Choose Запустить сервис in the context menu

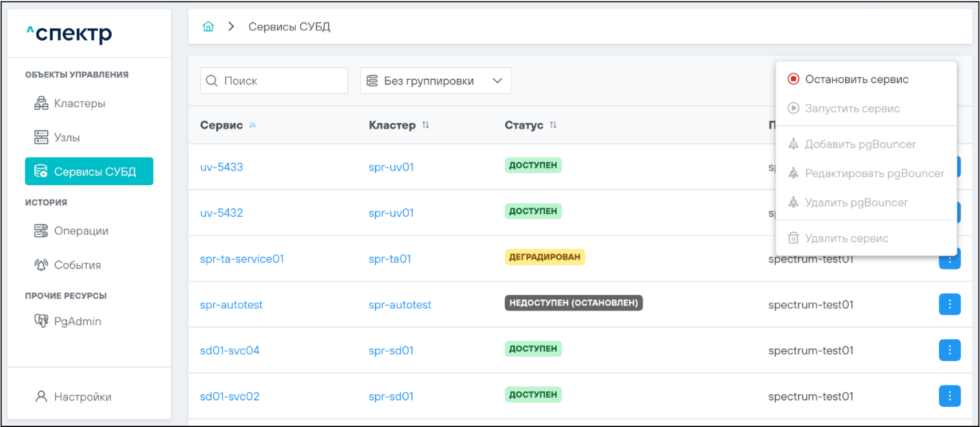(852, 108)
